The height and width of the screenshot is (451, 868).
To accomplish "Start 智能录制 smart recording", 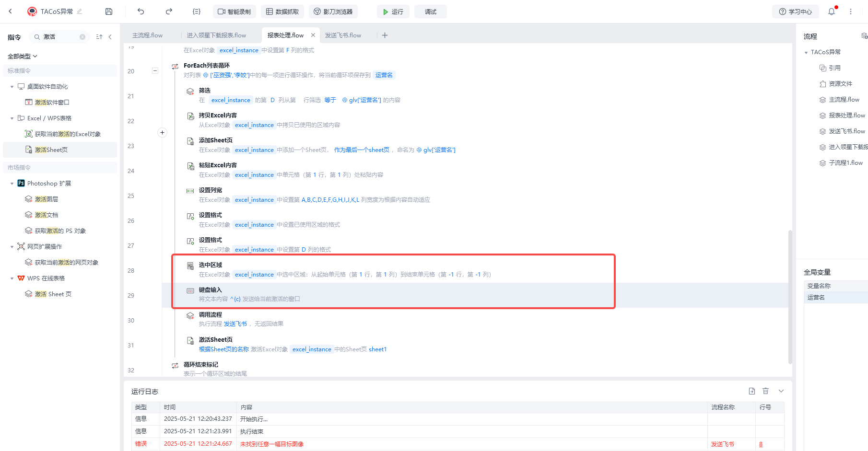I will point(234,12).
